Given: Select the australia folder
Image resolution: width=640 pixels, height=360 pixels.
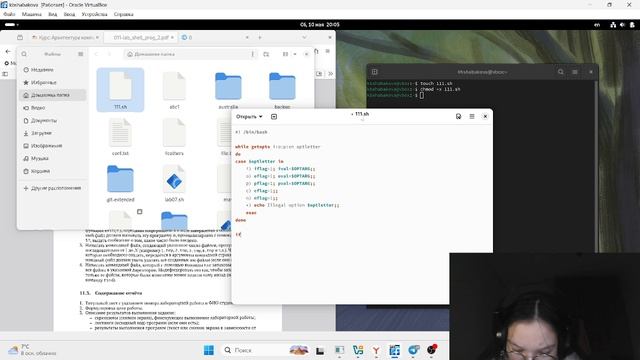Looking at the screenshot, I should tap(228, 90).
